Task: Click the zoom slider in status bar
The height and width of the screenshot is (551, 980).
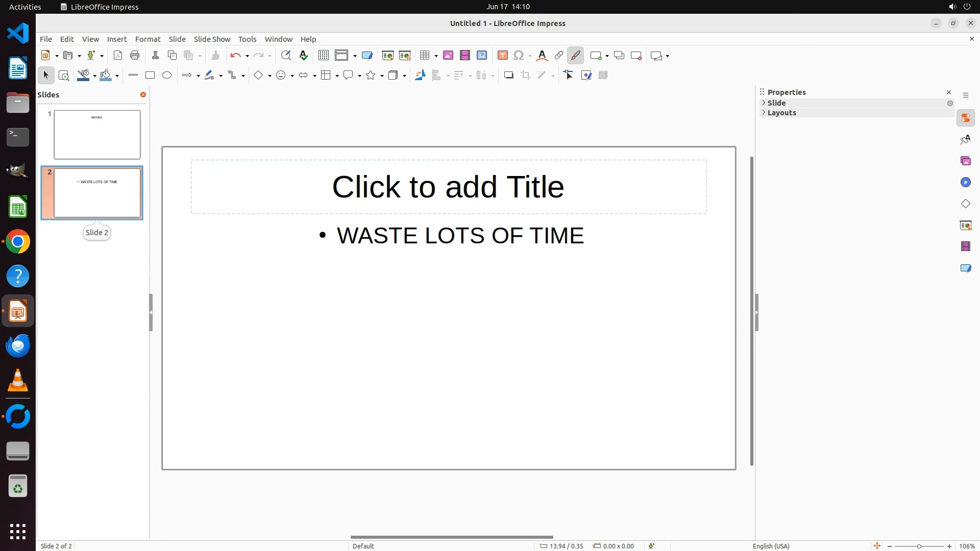Action: (919, 546)
